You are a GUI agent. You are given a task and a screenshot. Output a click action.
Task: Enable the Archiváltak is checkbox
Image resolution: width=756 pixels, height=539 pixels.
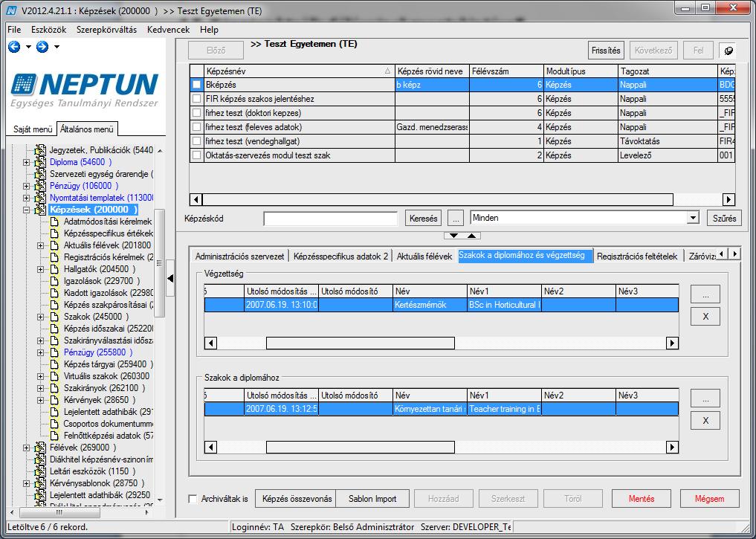click(x=193, y=499)
